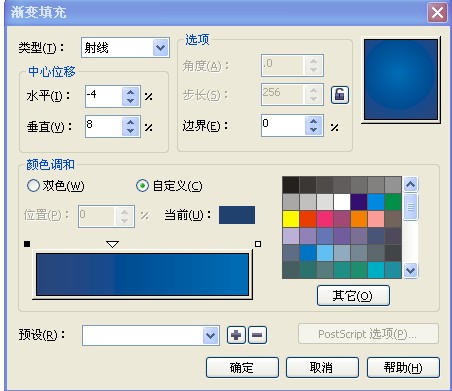Pick the sky blue palette swatch
Viewport: 452px width, 391px height.
[x=325, y=253]
